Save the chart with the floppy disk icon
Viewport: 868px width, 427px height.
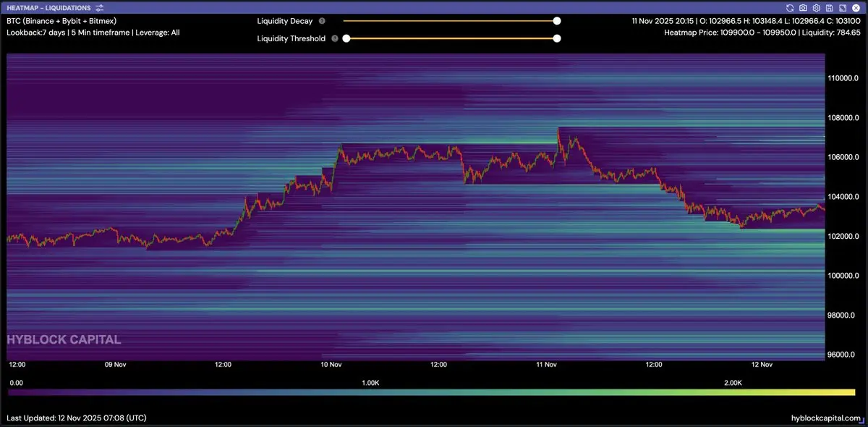pyautogui.click(x=829, y=8)
